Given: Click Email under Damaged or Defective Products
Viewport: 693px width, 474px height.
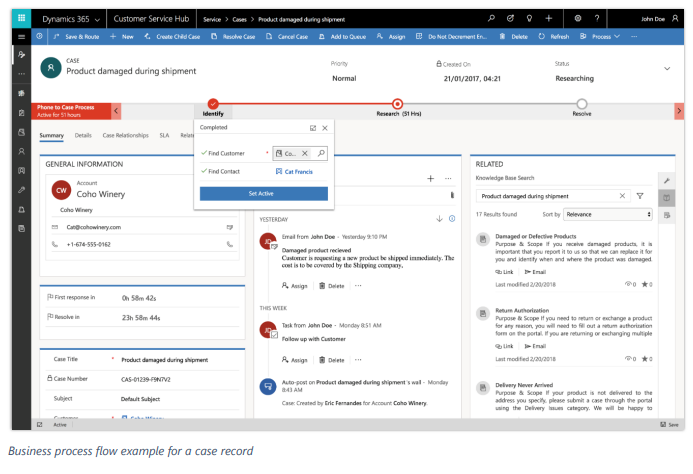Looking at the screenshot, I should pos(535,272).
